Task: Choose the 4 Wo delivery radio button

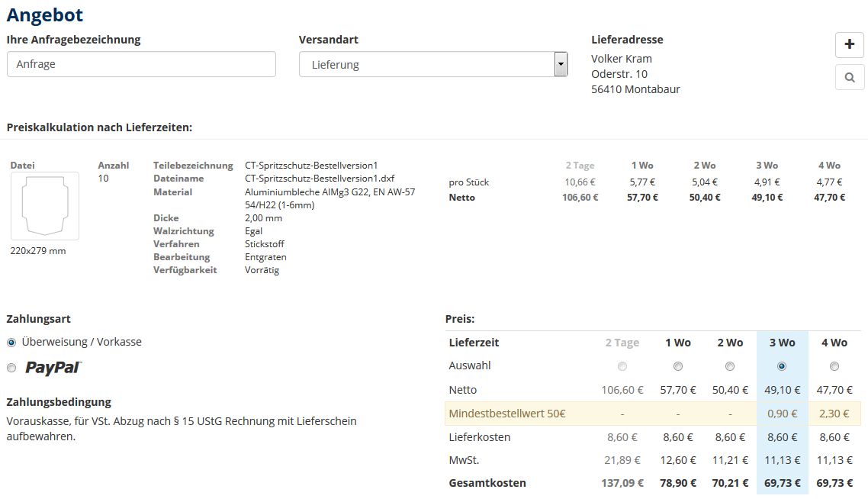Action: click(x=834, y=366)
